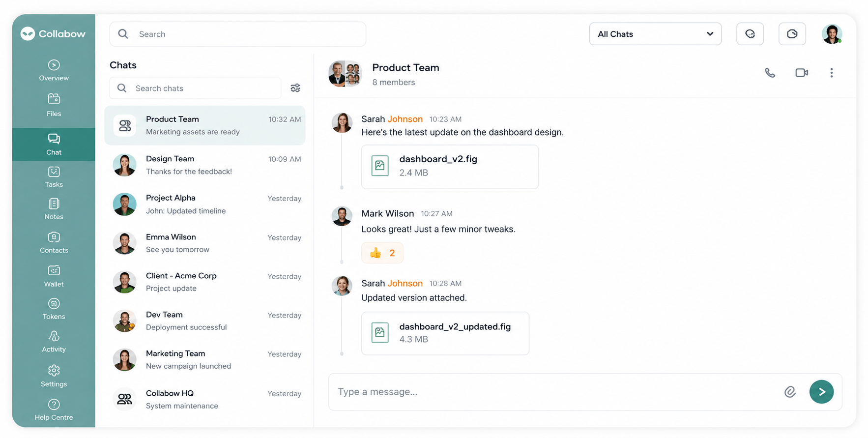Open the Marketing Team chat
The image size is (868, 438).
click(205, 359)
